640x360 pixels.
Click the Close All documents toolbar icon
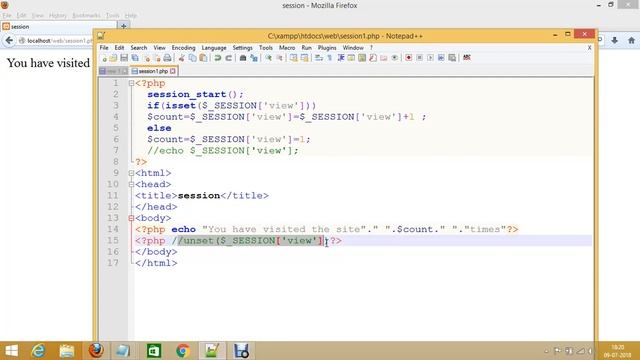(x=157, y=58)
